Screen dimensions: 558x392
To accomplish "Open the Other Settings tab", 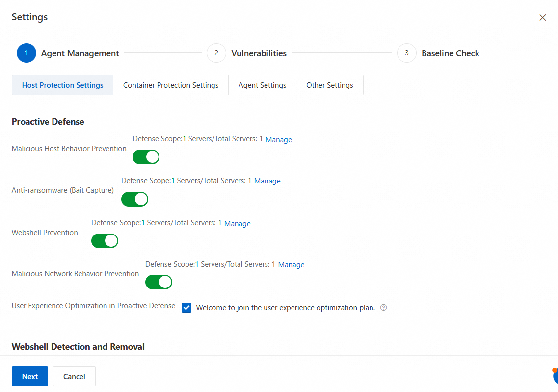I will pos(329,85).
